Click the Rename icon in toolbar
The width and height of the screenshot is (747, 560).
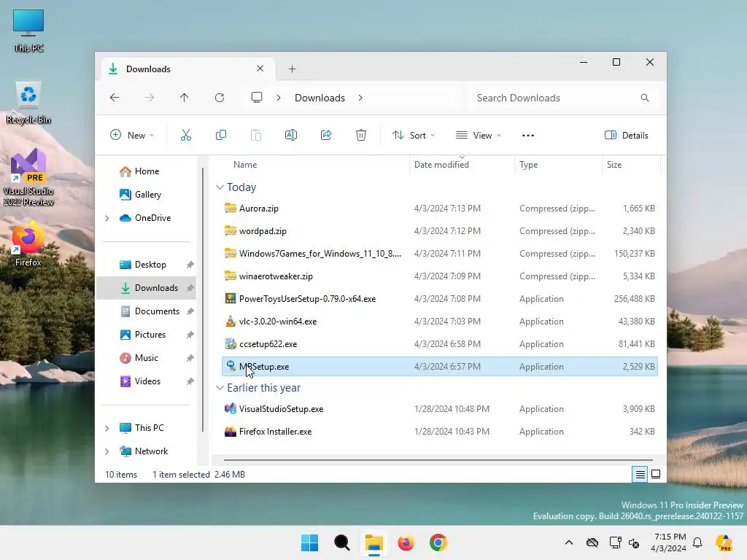[x=290, y=135]
